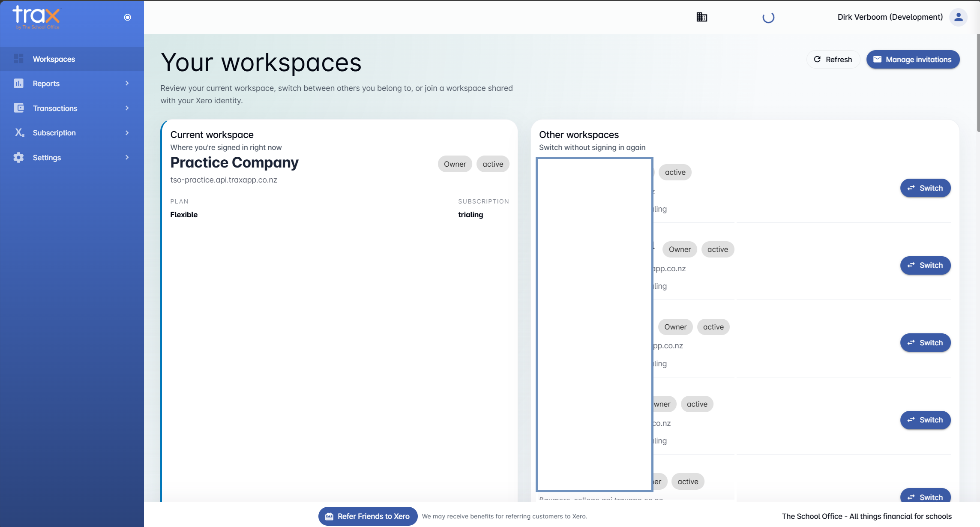980x527 pixels.
Task: Click Owner badge of Practice Company
Action: click(x=455, y=164)
